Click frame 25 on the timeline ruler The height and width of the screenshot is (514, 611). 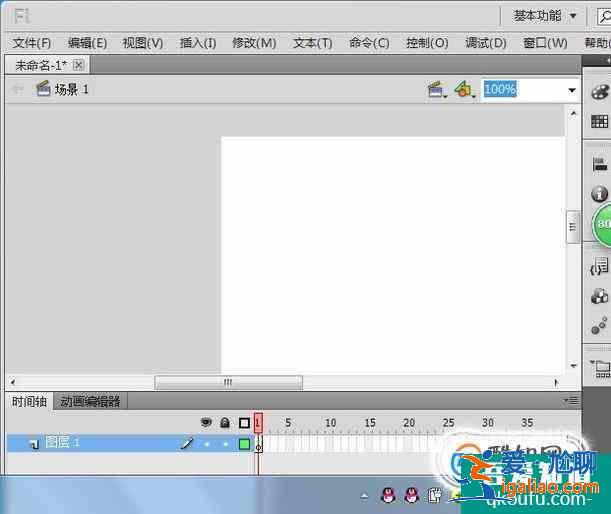tap(449, 423)
